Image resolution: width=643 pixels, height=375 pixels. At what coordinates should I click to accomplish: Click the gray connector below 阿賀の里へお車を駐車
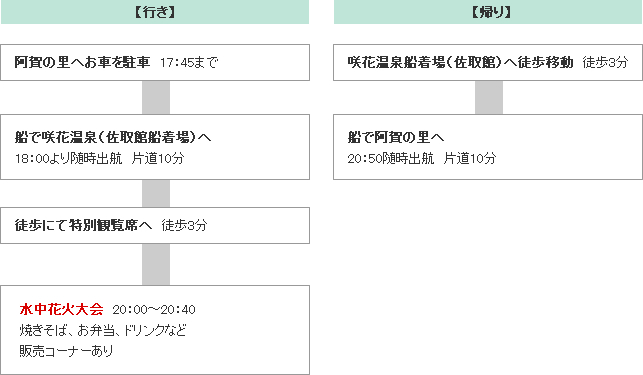click(x=156, y=98)
